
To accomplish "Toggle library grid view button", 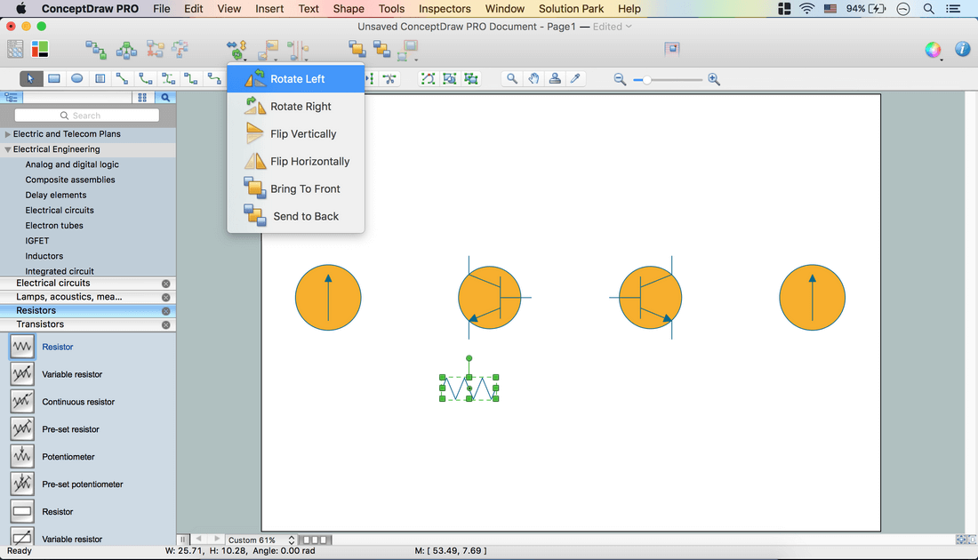I will pos(141,98).
